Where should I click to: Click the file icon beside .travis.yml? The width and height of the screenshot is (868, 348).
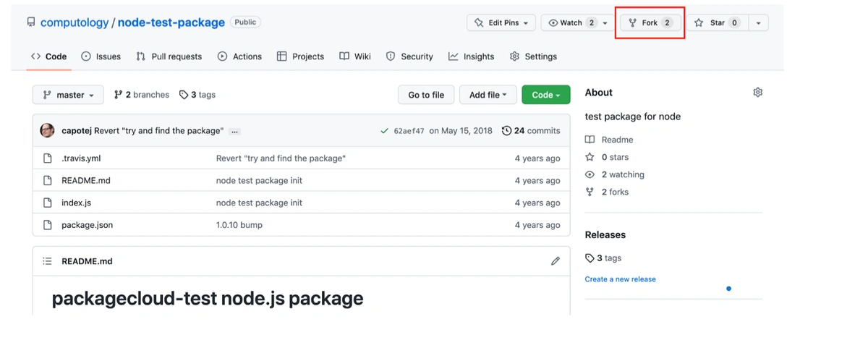(48, 158)
